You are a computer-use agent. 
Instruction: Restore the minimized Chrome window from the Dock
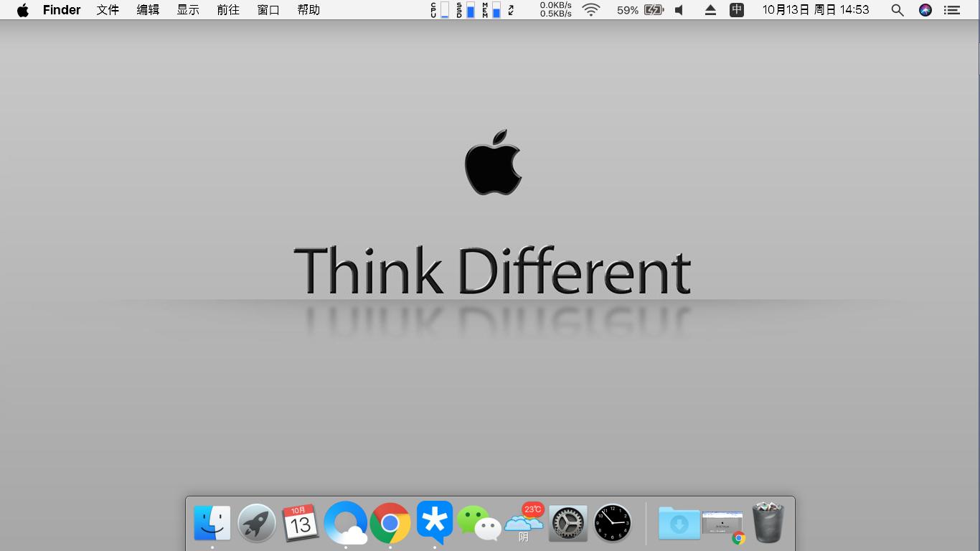pyautogui.click(x=722, y=523)
